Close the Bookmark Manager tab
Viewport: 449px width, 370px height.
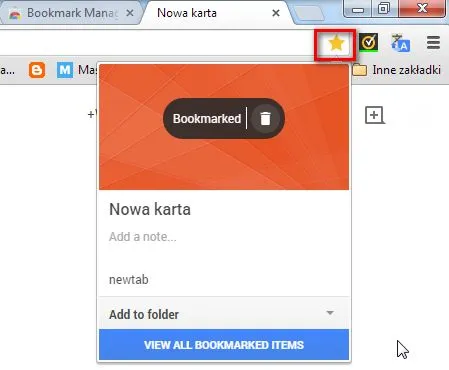click(130, 13)
